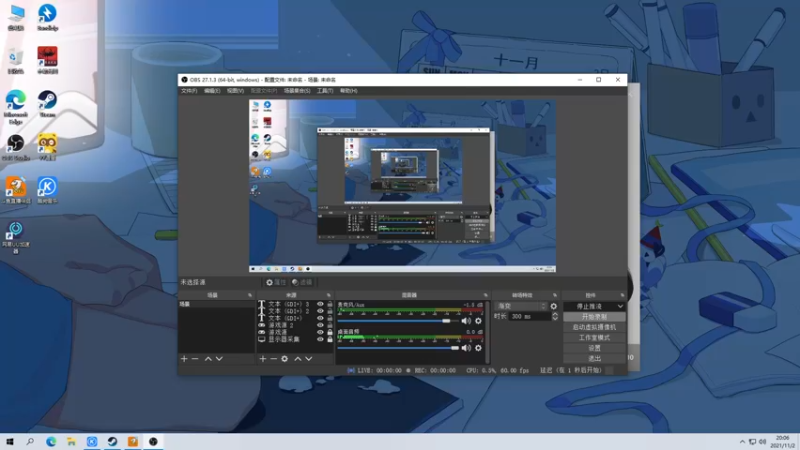Image resolution: width=800 pixels, height=450 pixels.
Task: Open the scene transition type dropdown
Action: point(521,306)
